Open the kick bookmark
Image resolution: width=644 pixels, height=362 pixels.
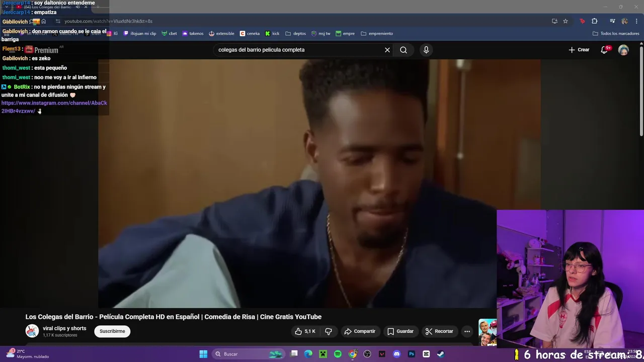click(272, 34)
